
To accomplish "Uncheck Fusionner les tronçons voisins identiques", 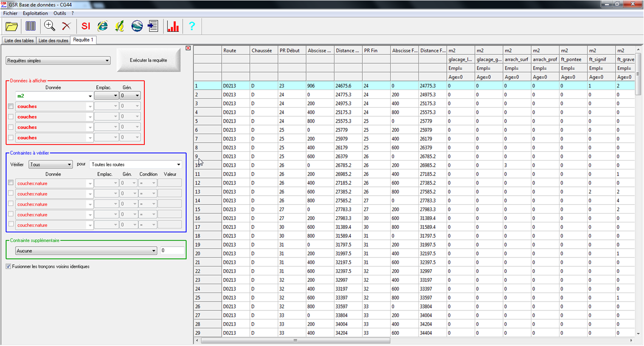I will pos(8,266).
